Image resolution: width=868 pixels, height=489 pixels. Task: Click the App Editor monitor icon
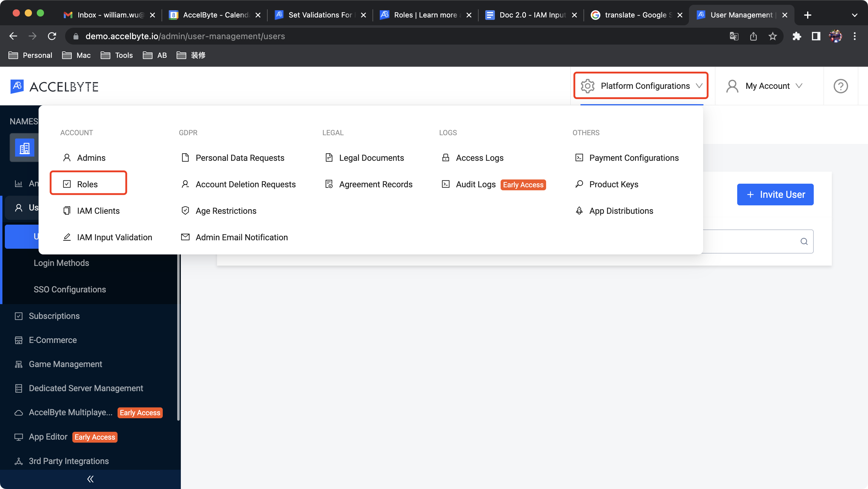point(18,437)
